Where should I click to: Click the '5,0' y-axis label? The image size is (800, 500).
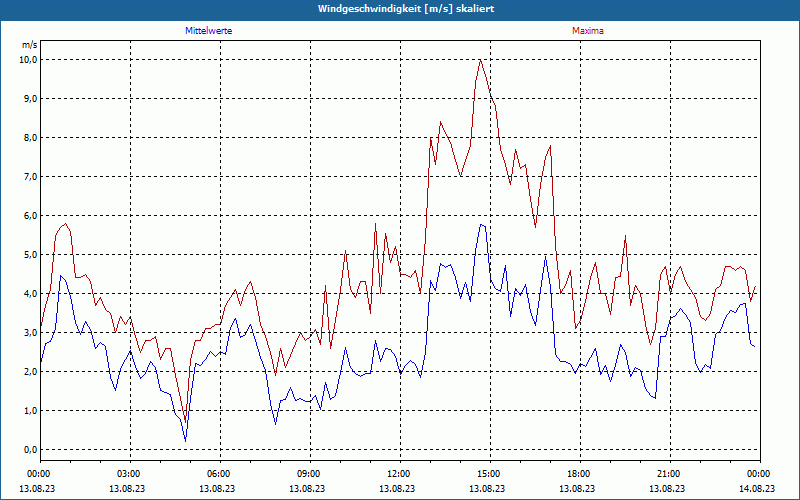click(x=31, y=255)
